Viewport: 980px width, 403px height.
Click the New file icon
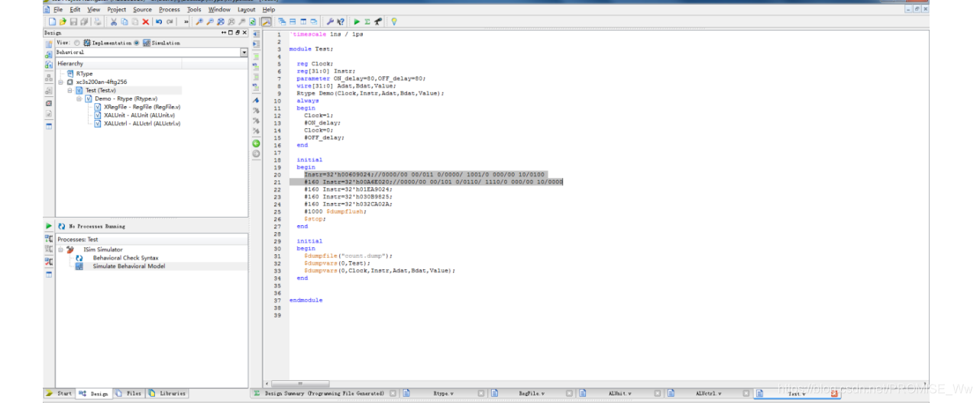[53, 21]
